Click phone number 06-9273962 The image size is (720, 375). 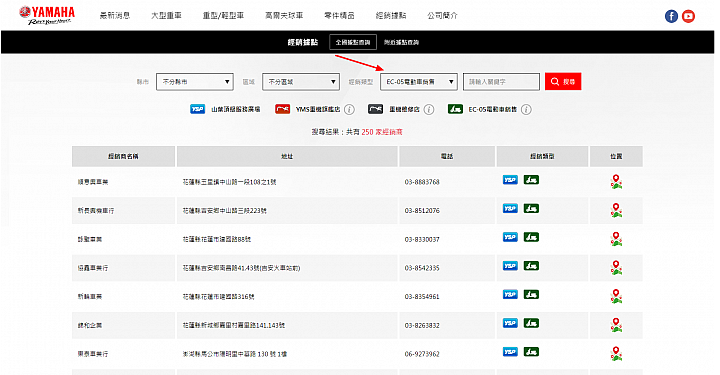click(422, 354)
